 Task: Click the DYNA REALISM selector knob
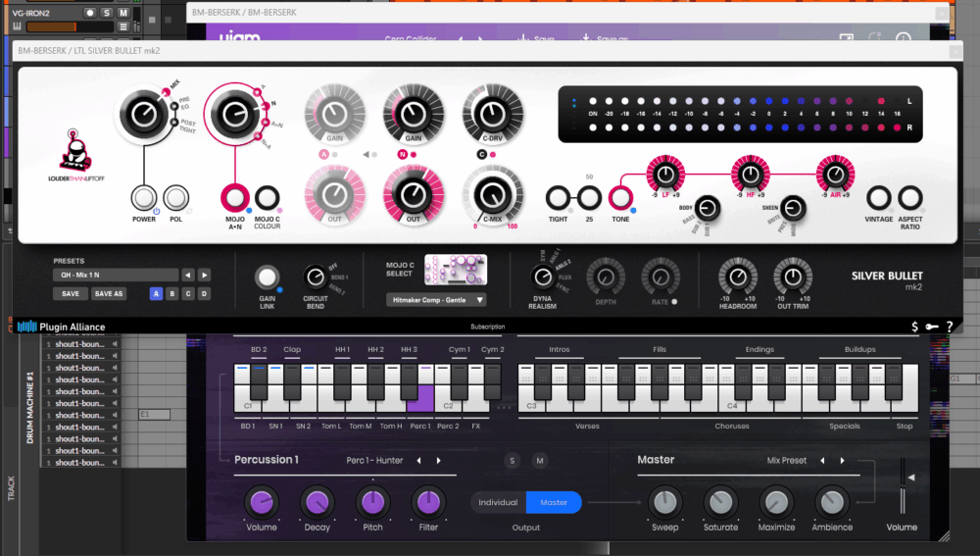[542, 277]
